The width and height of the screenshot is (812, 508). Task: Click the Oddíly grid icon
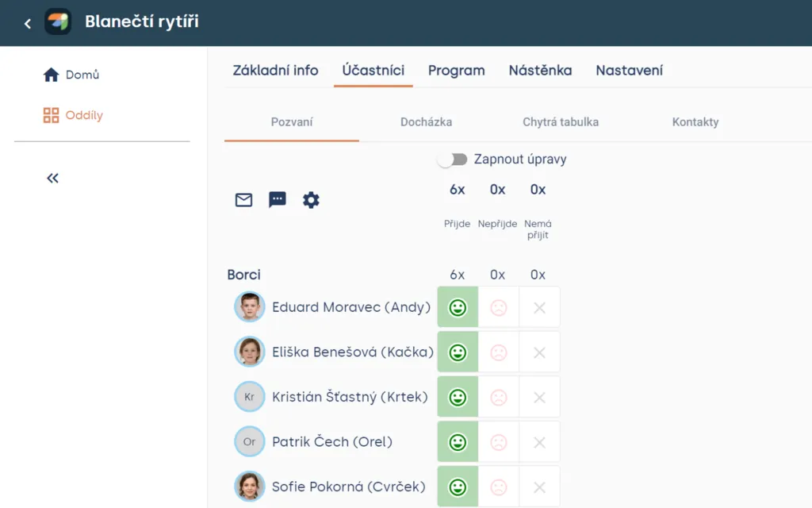(x=51, y=115)
